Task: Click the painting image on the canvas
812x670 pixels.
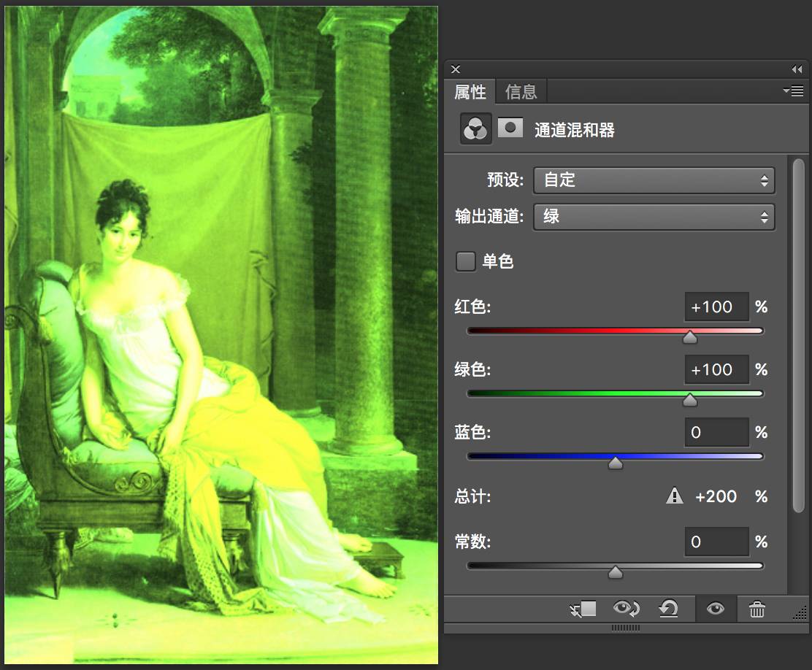Action: 221,335
